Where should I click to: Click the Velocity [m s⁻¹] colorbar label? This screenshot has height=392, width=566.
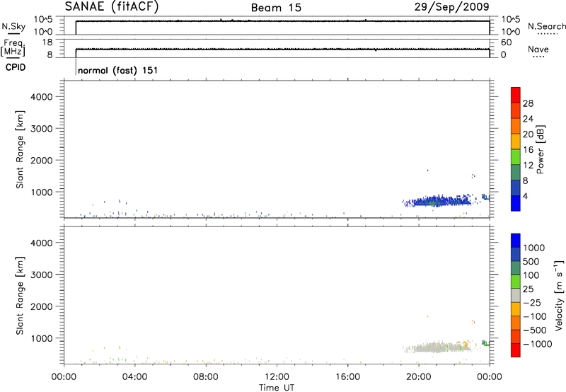click(559, 295)
